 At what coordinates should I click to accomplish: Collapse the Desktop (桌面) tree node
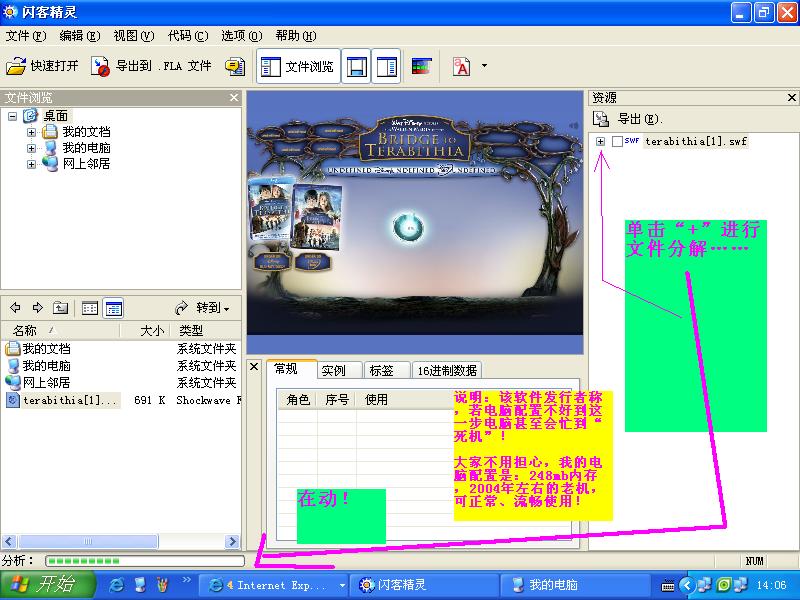click(x=13, y=116)
